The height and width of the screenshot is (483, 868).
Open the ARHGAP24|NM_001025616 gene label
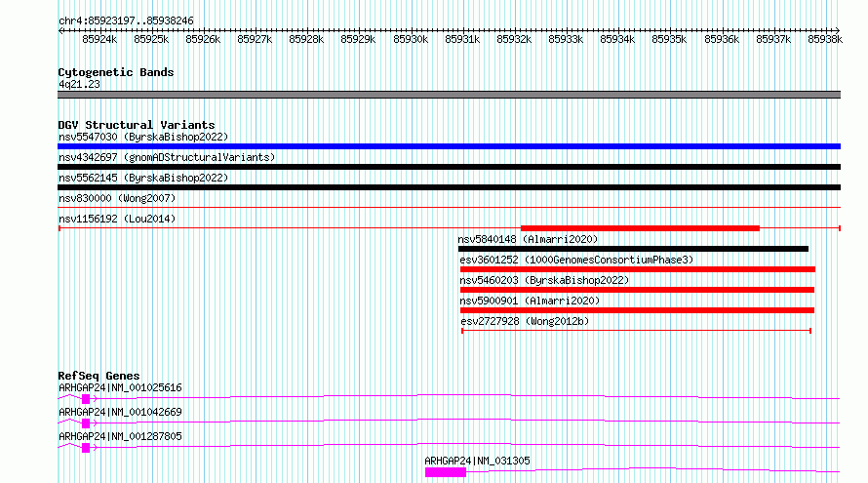120,387
